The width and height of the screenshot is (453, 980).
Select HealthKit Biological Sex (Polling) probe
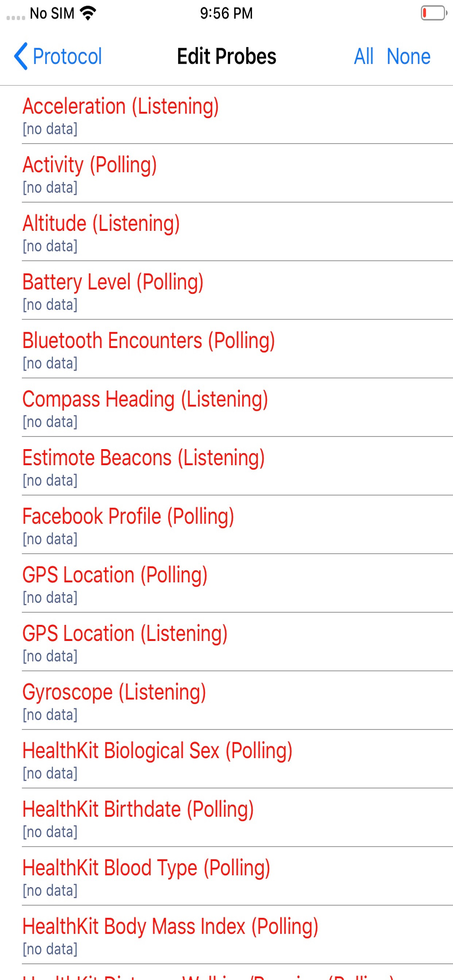(226, 759)
